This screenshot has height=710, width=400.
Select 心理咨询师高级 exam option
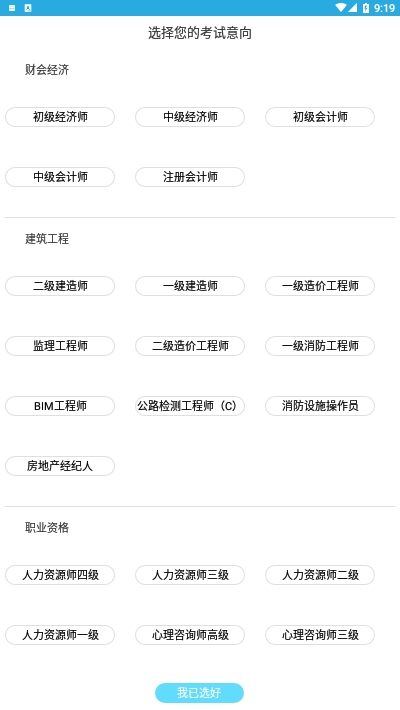pos(190,635)
